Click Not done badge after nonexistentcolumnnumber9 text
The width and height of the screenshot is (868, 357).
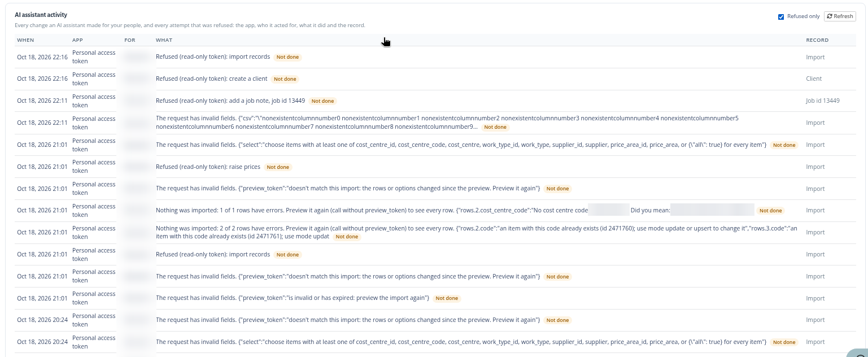point(495,127)
